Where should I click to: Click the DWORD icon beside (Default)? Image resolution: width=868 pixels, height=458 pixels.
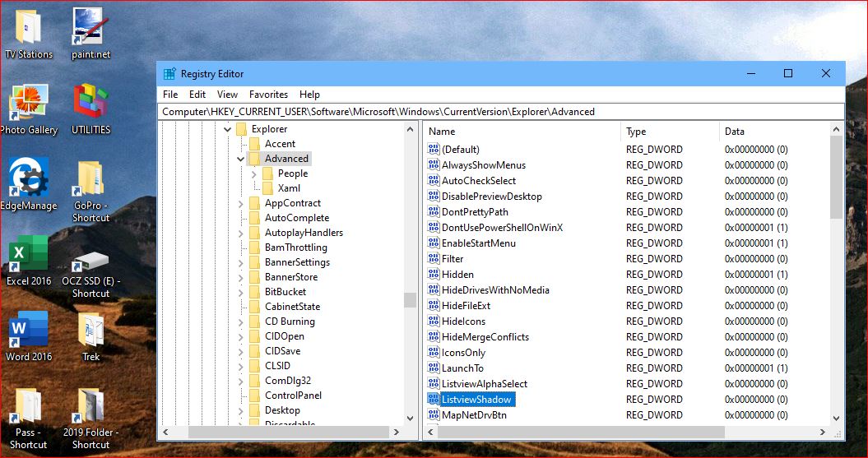[433, 150]
